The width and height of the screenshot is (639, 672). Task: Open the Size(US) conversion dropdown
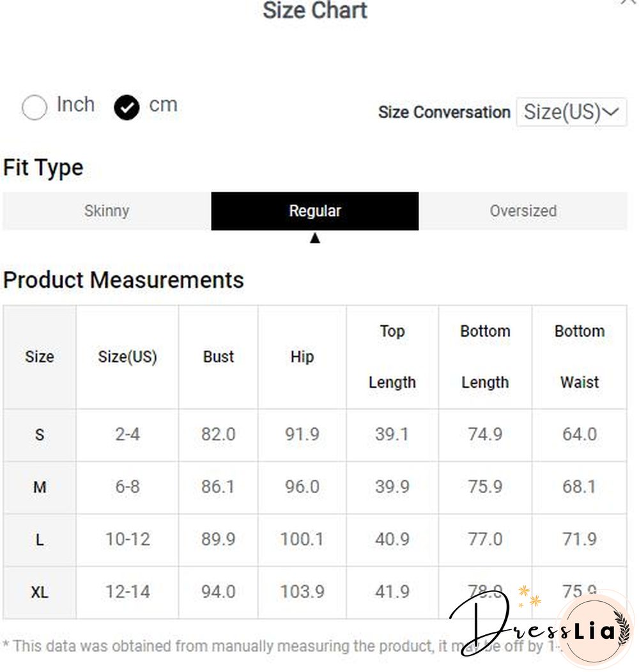click(571, 112)
